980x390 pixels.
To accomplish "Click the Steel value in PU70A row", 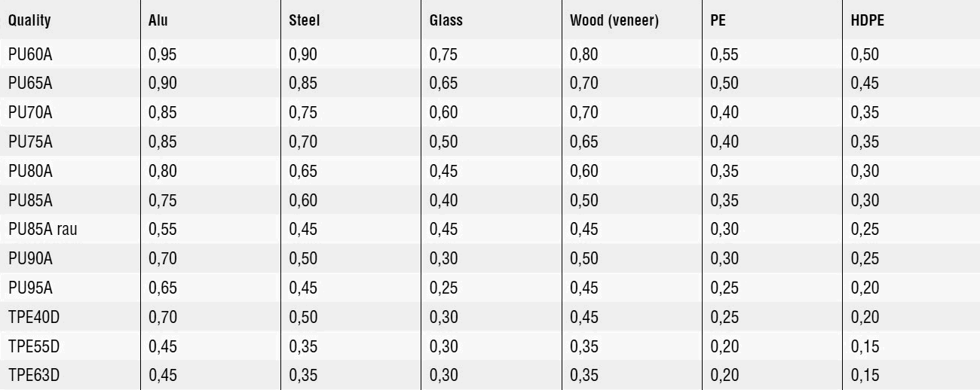I will (302, 112).
